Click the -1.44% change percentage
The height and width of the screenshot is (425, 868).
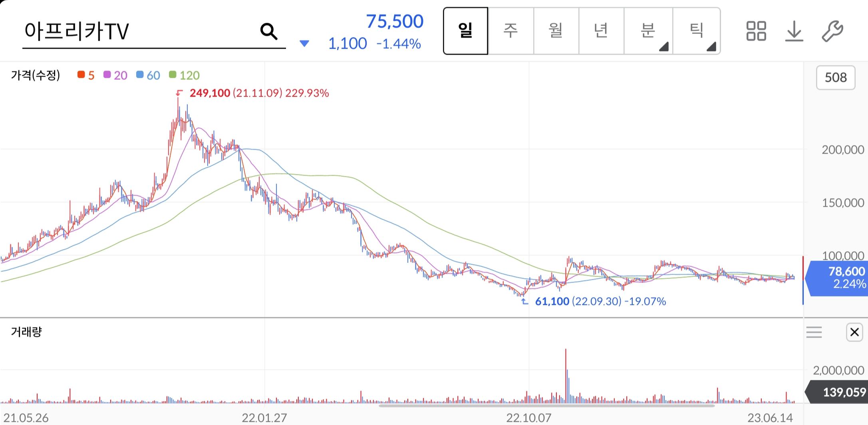coord(399,44)
